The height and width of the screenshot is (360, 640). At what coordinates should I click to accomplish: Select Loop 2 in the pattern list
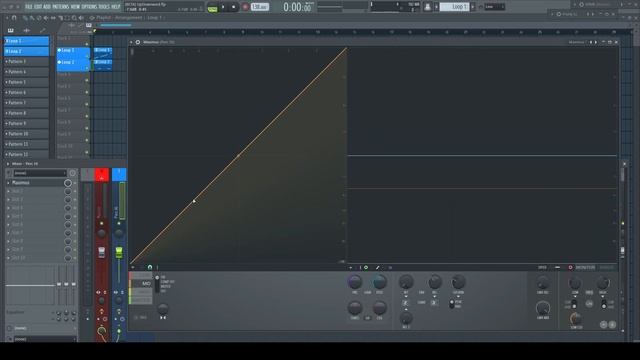(27, 51)
